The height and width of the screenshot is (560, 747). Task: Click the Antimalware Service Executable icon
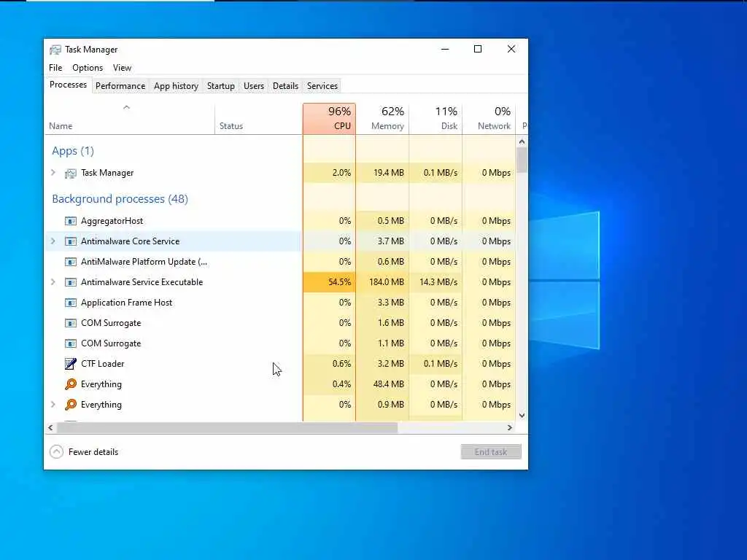pos(71,282)
